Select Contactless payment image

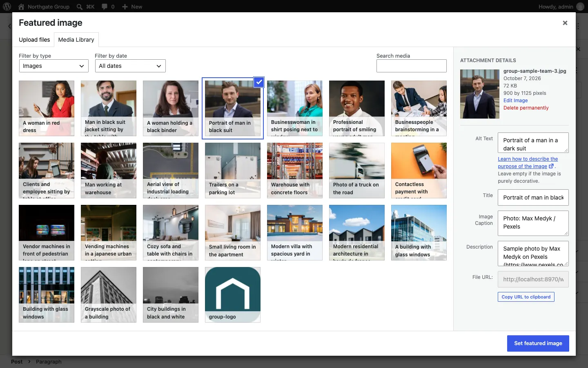pyautogui.click(x=419, y=171)
